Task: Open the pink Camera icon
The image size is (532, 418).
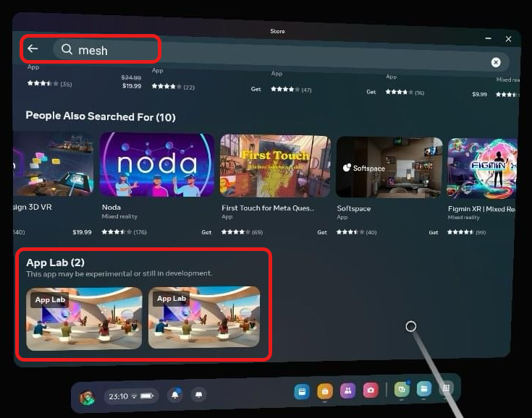Action: (370, 391)
